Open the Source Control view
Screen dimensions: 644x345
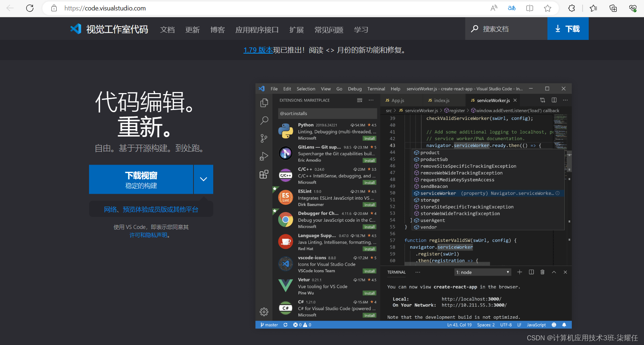[x=264, y=138]
